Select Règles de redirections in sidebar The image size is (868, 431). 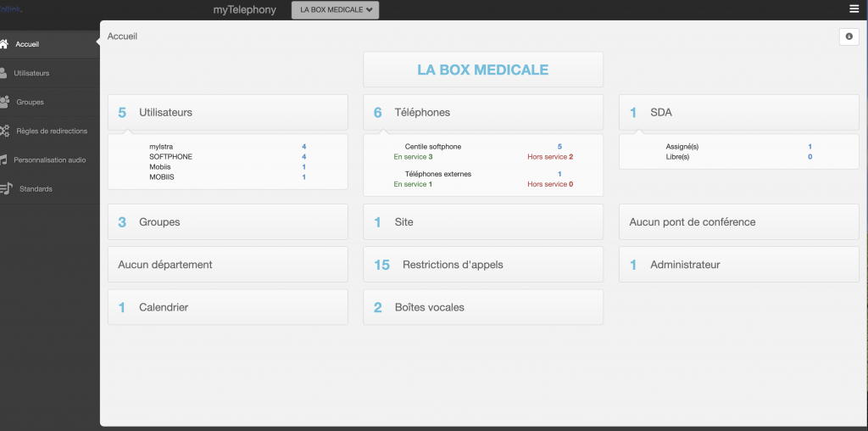point(52,131)
